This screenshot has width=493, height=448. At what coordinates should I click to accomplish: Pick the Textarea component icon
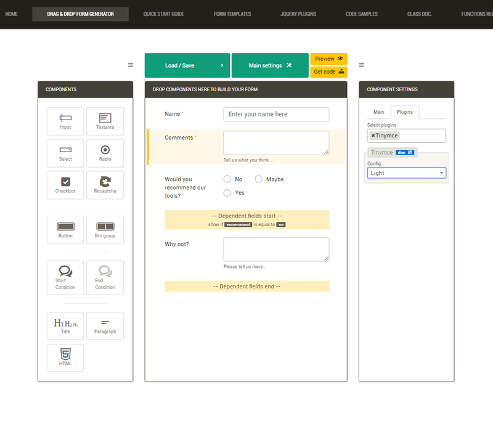point(105,121)
